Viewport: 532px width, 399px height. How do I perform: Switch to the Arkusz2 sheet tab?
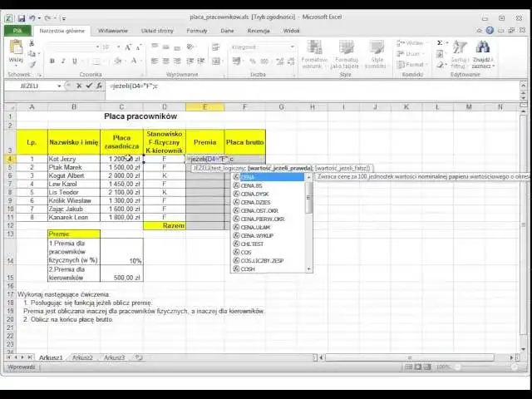tap(82, 357)
